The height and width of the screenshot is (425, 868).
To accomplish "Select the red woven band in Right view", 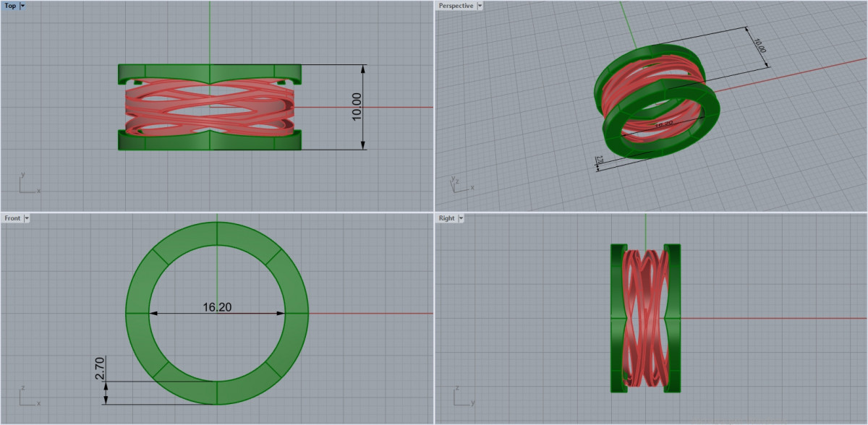I will point(644,318).
